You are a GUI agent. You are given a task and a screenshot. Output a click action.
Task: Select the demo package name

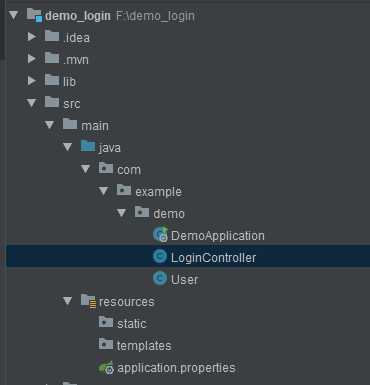click(x=169, y=214)
